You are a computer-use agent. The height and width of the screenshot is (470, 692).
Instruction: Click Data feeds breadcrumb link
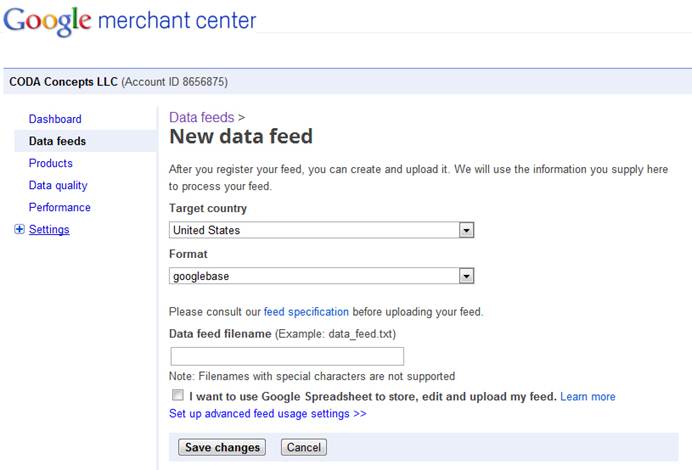tap(201, 117)
